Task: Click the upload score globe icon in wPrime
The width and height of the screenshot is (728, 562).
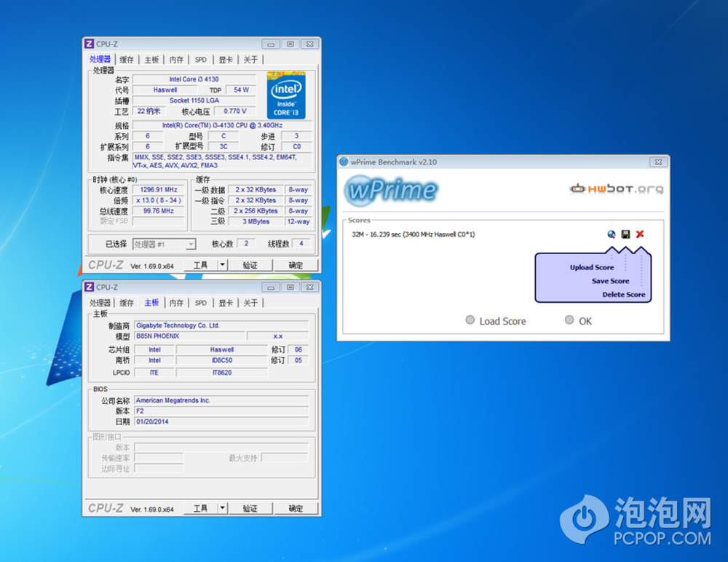Action: (612, 234)
